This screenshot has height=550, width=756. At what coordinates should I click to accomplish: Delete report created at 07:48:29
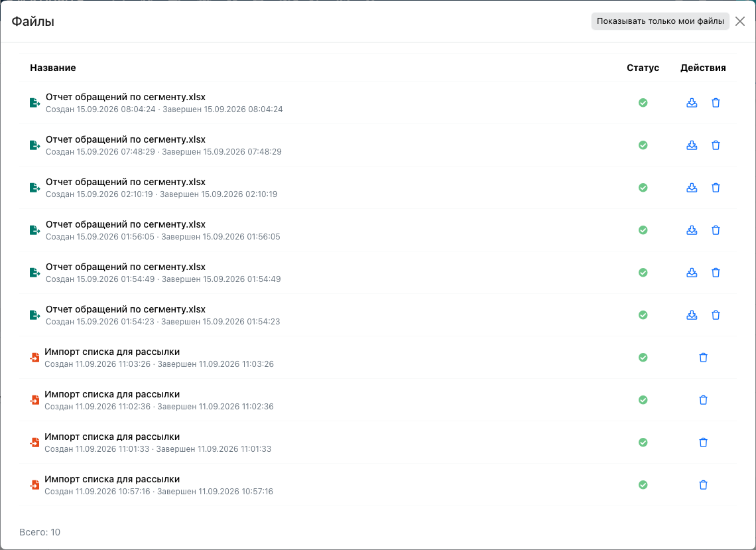tap(716, 145)
